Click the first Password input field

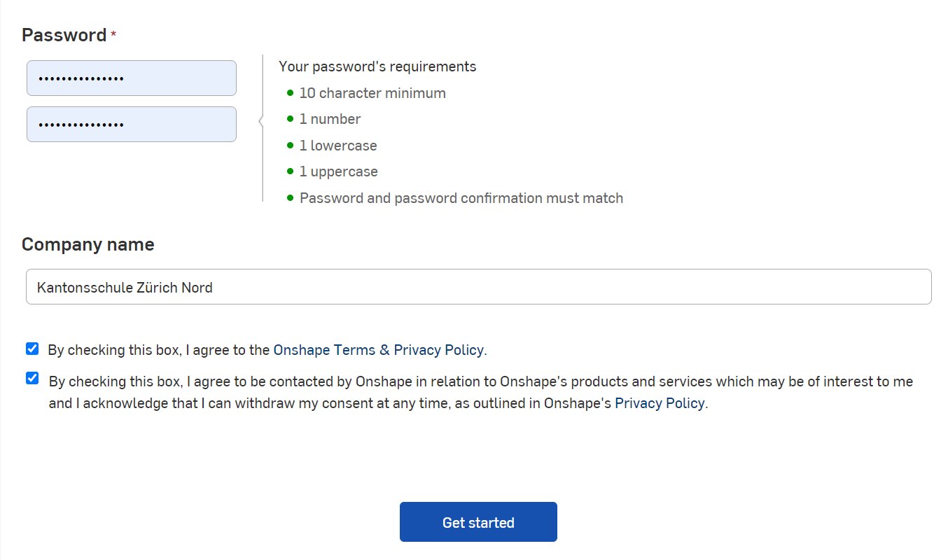(x=132, y=78)
